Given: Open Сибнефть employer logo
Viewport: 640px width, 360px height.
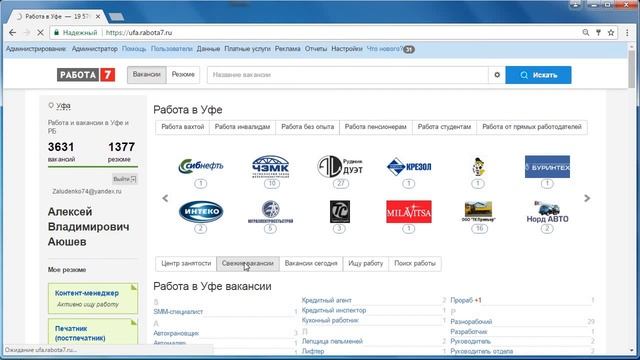Looking at the screenshot, I should click(201, 166).
